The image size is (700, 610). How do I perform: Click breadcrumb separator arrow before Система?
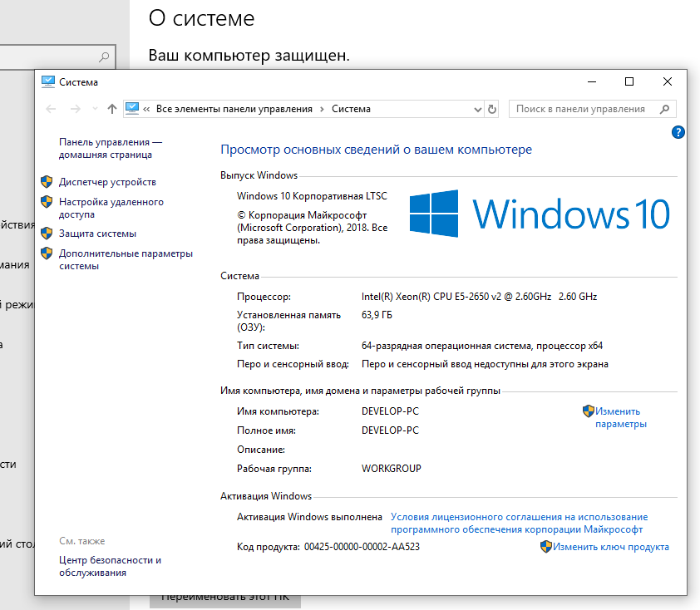pyautogui.click(x=322, y=110)
